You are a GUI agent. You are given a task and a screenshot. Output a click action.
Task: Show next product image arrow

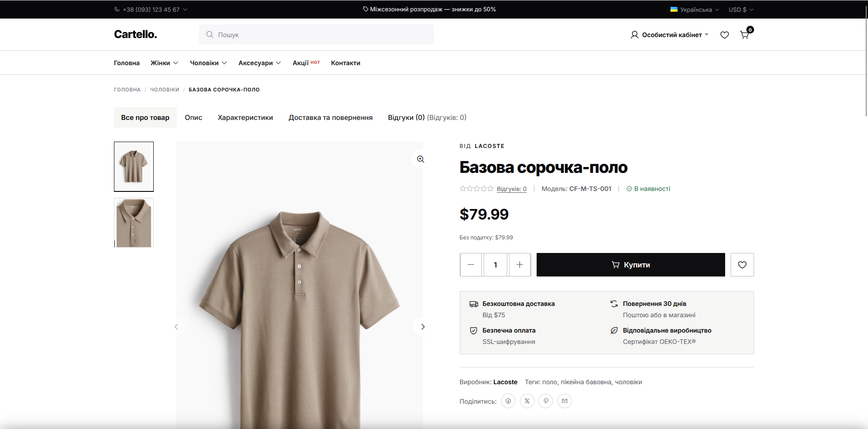(423, 327)
